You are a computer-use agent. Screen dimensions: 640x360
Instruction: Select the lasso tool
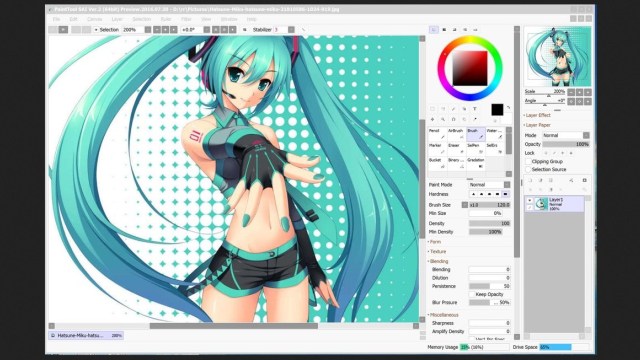pos(443,109)
